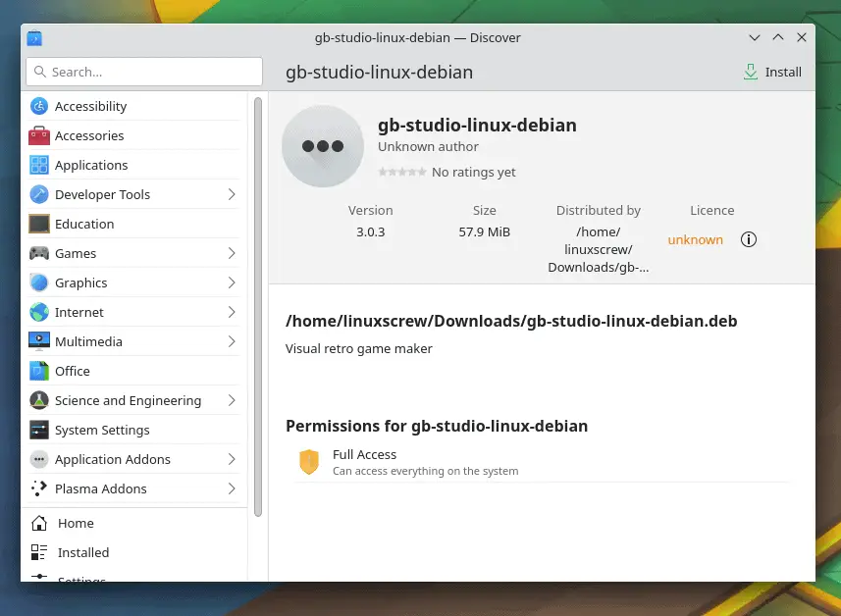Expand the Graphics subcategories arrow

[x=232, y=282]
